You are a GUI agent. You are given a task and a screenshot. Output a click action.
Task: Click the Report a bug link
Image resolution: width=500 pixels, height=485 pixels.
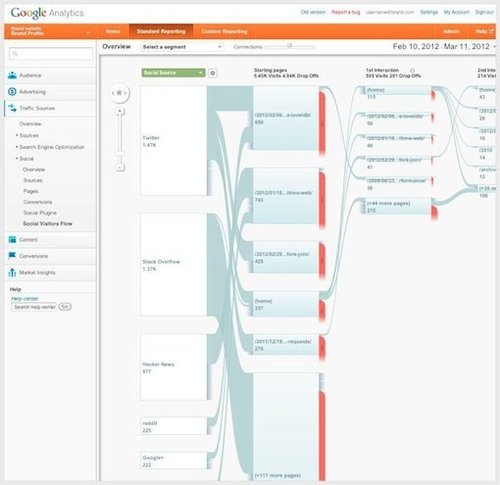click(x=346, y=12)
